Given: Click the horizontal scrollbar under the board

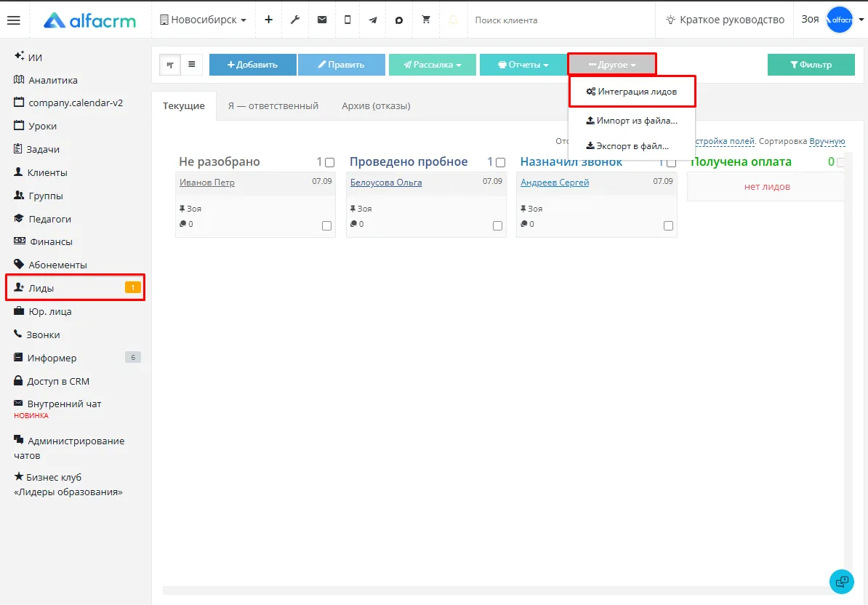Looking at the screenshot, I should tap(504, 590).
